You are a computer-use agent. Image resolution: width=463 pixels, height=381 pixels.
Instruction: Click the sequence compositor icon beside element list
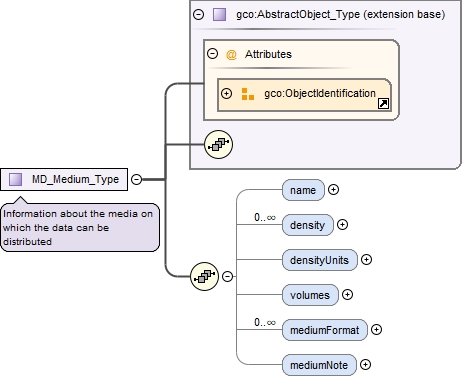coord(204,276)
